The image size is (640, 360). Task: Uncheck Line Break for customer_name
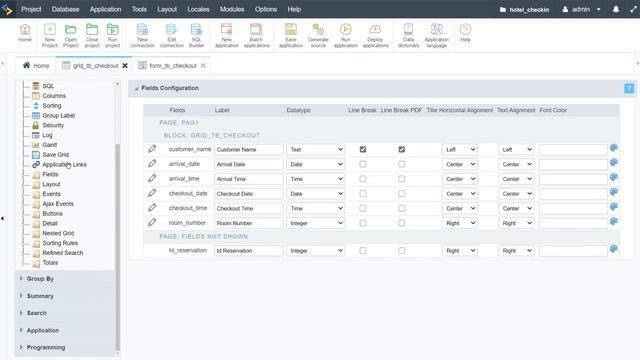click(363, 149)
